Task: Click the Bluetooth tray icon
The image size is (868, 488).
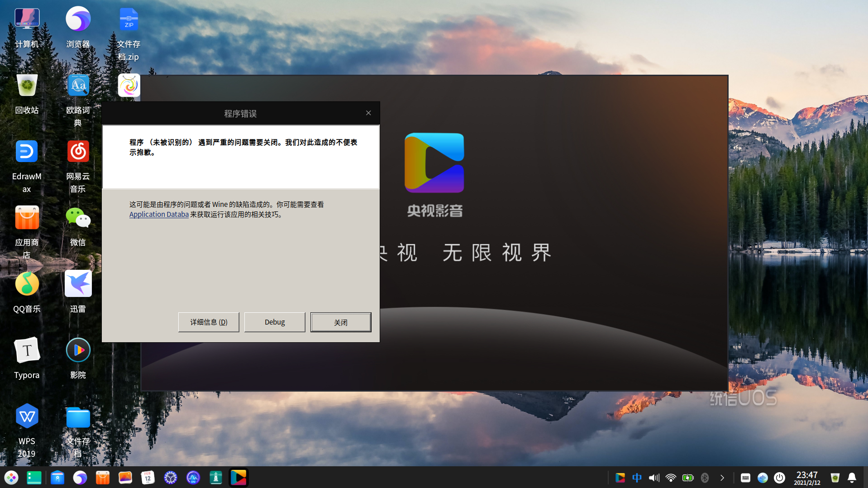Action: click(x=705, y=478)
